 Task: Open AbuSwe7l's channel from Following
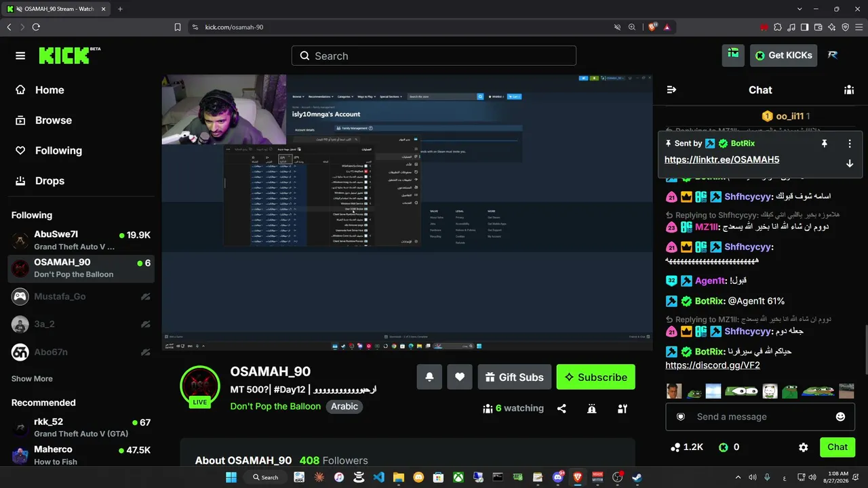[81, 241]
